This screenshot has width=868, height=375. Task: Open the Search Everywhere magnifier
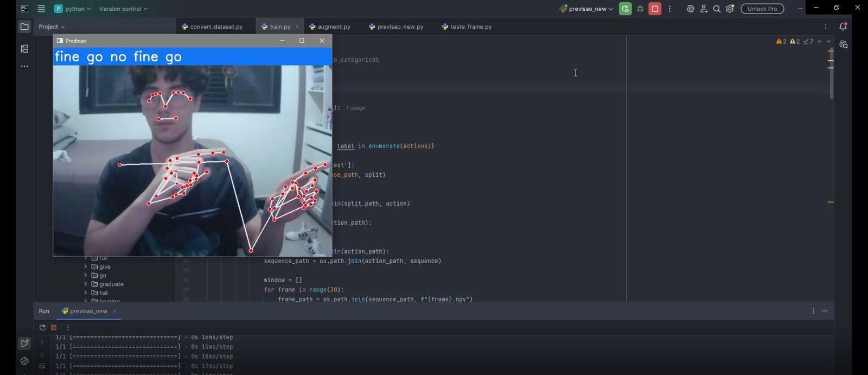coord(717,9)
